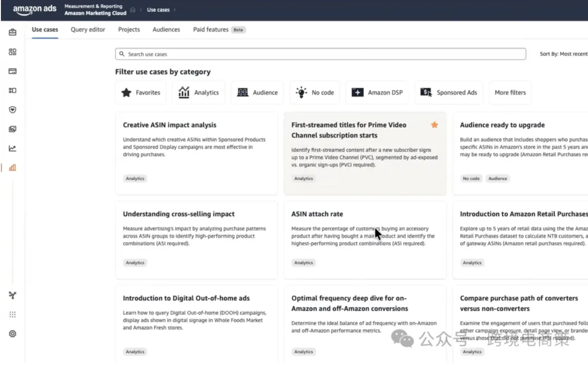This screenshot has height=372, width=588.
Task: Click Analytics tag on Digital Out-of-home card
Action: (135, 352)
